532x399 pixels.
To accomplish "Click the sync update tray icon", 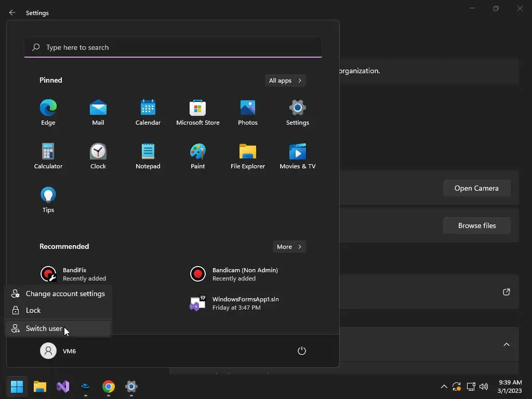I will pos(457,387).
